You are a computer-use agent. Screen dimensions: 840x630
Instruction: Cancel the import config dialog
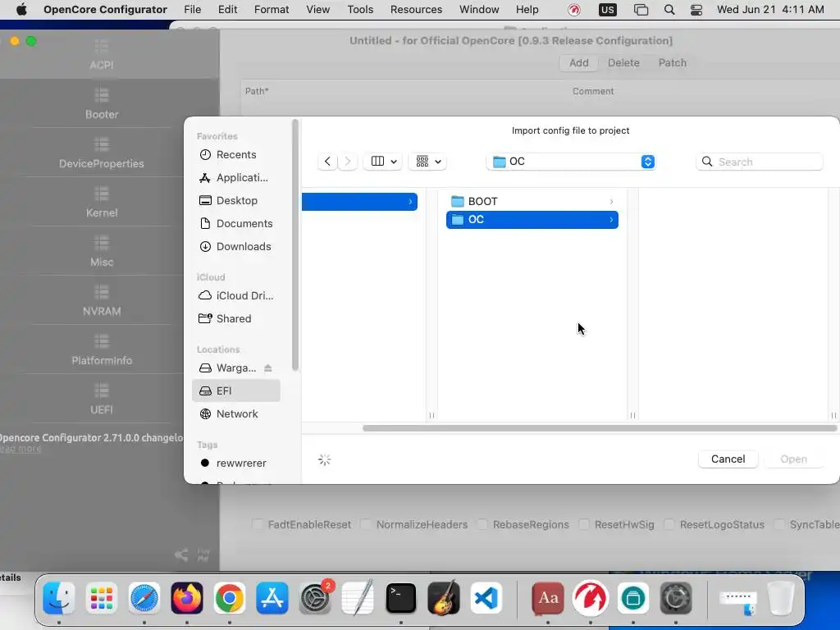[728, 459]
